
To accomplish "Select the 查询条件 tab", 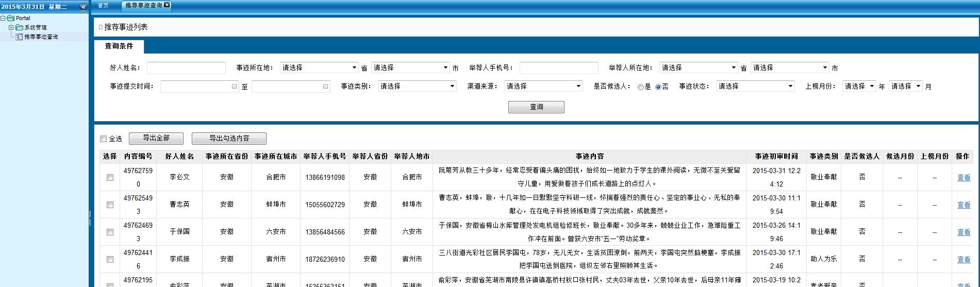I will [119, 46].
